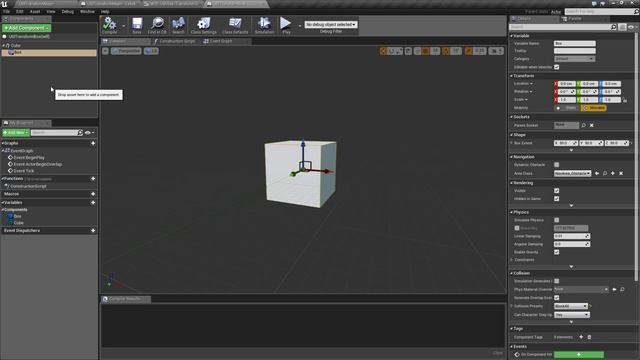
Task: Set Mobility to Movable
Action: click(x=593, y=108)
